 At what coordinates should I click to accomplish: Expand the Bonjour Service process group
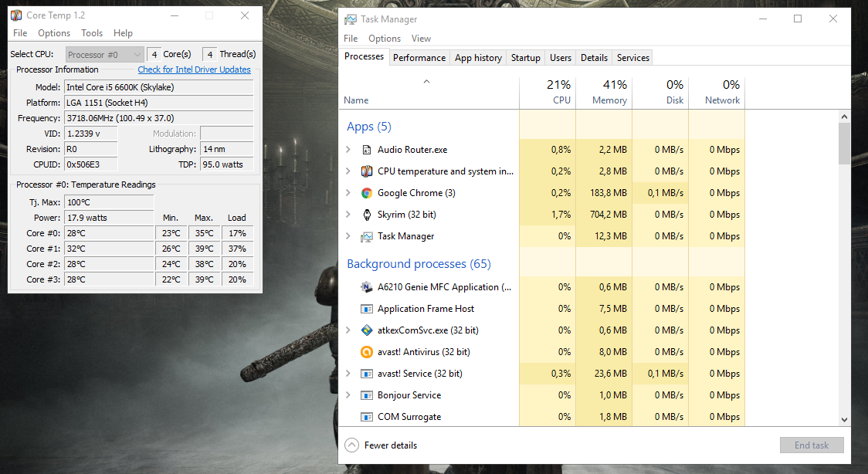[x=348, y=394]
